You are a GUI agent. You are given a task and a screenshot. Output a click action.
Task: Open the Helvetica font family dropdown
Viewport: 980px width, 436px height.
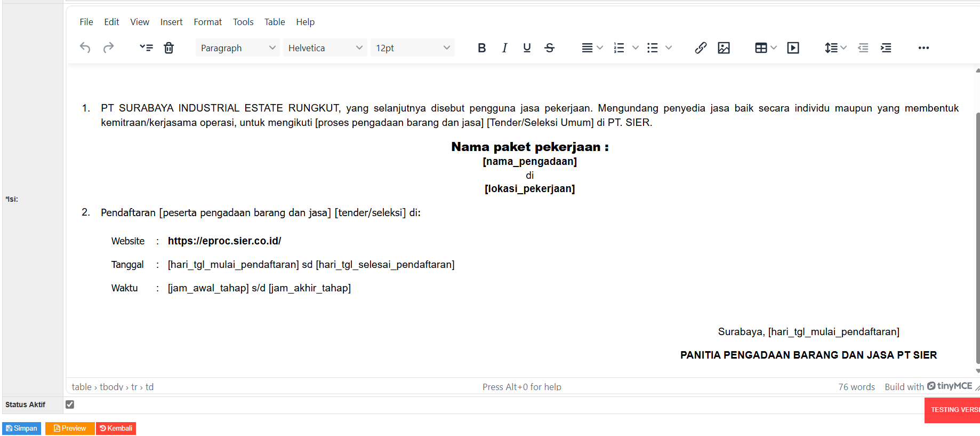pyautogui.click(x=325, y=48)
